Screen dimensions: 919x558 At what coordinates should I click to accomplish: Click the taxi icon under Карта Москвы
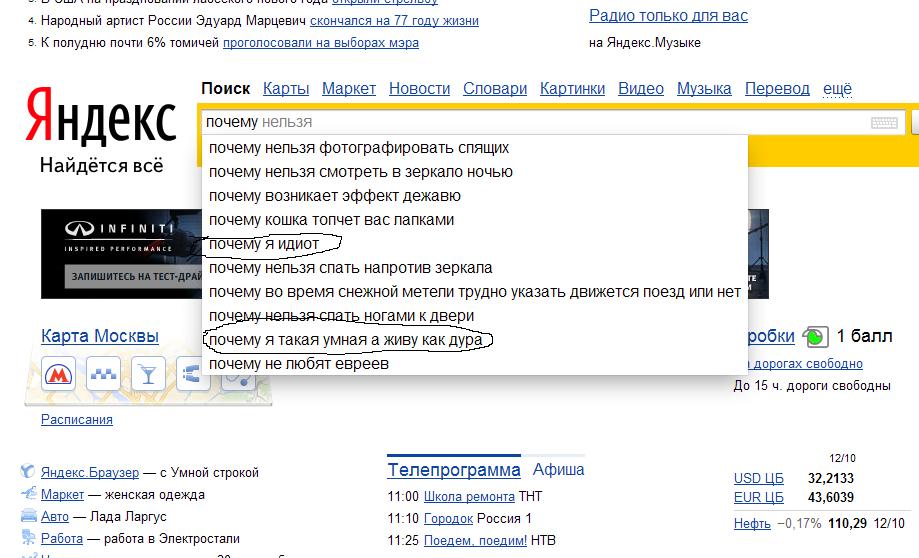[103, 373]
